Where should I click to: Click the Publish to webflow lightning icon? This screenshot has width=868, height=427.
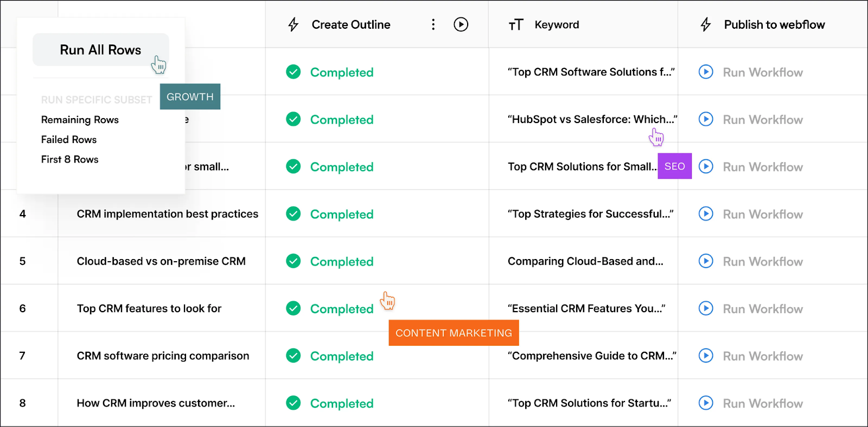(x=706, y=24)
